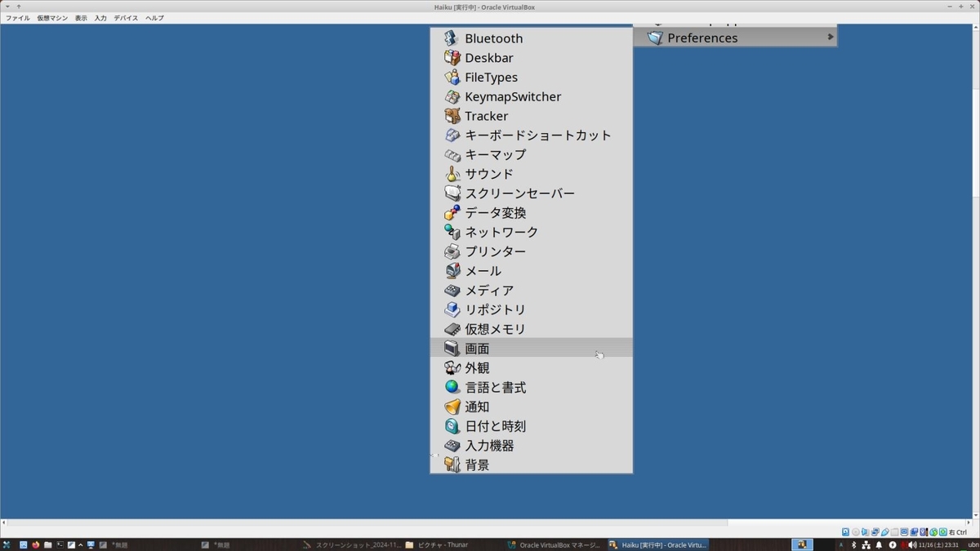Viewport: 980px width, 551px height.
Task: Open VirtualBox 入力 menu
Action: (100, 18)
